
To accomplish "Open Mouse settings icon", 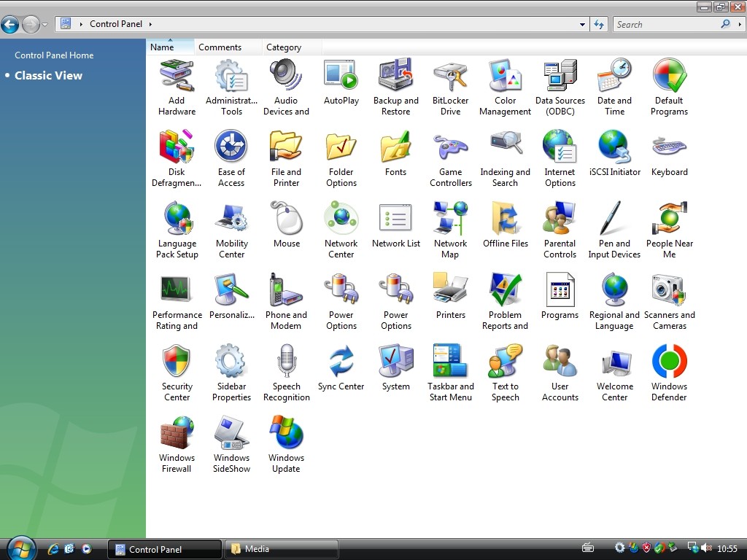I will point(286,218).
